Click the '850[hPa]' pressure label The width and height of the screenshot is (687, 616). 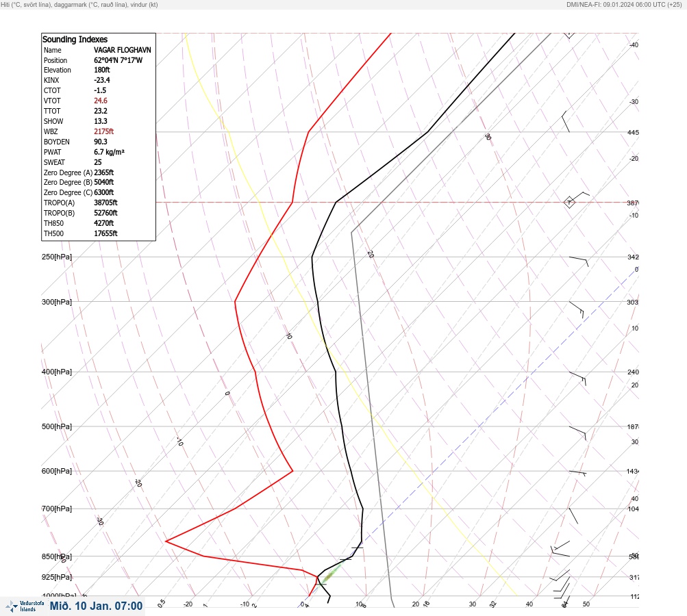(x=57, y=556)
